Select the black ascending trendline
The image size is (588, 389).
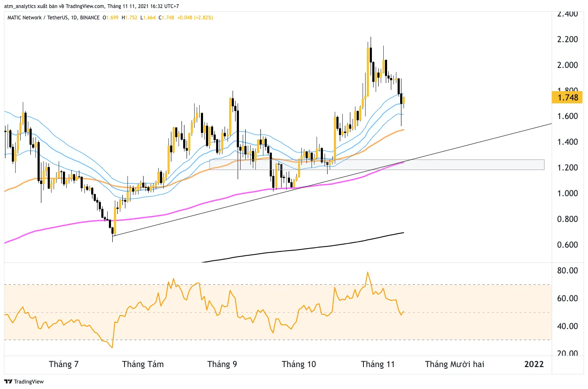click(x=333, y=179)
